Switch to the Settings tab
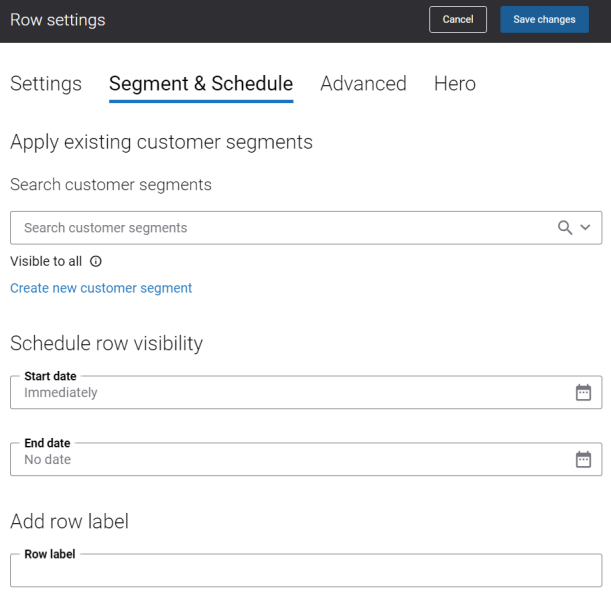The height and width of the screenshot is (600, 611). [46, 84]
